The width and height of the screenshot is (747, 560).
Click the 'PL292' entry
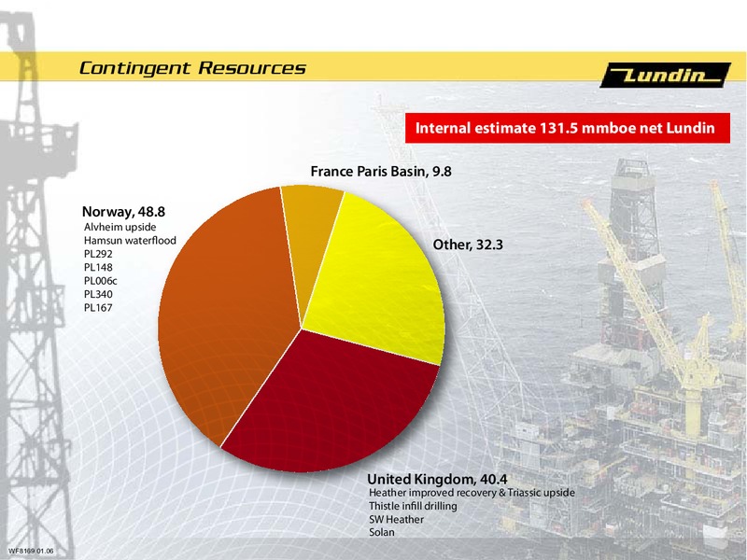(98, 254)
